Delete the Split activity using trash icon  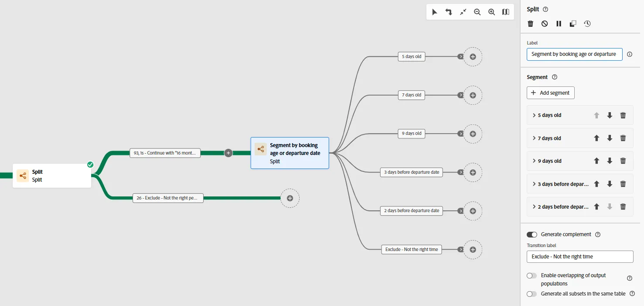(x=531, y=24)
